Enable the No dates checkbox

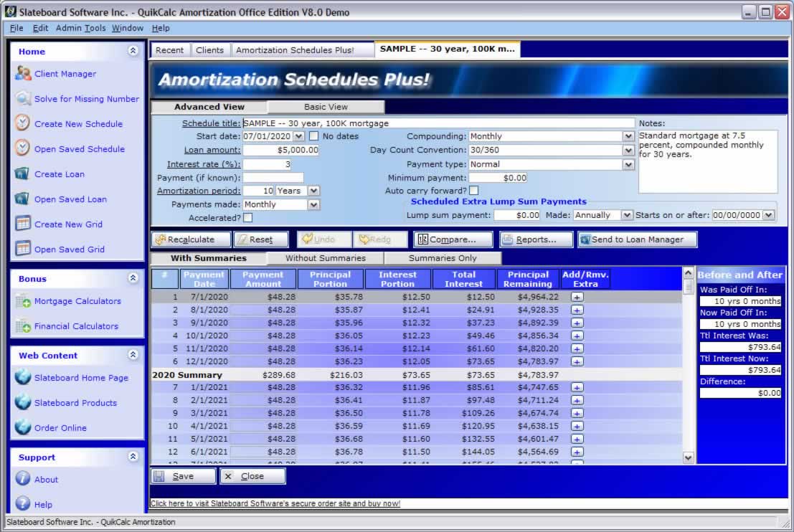313,136
